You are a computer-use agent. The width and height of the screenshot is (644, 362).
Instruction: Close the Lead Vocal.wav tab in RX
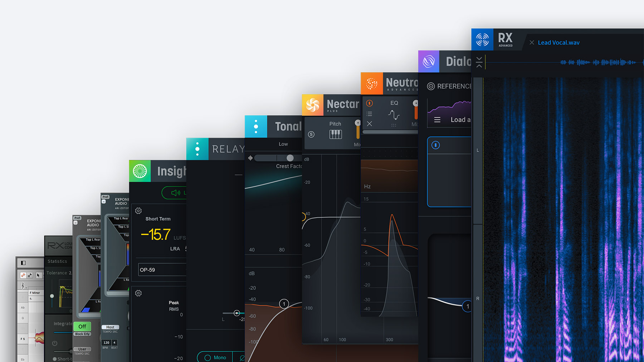(x=532, y=43)
